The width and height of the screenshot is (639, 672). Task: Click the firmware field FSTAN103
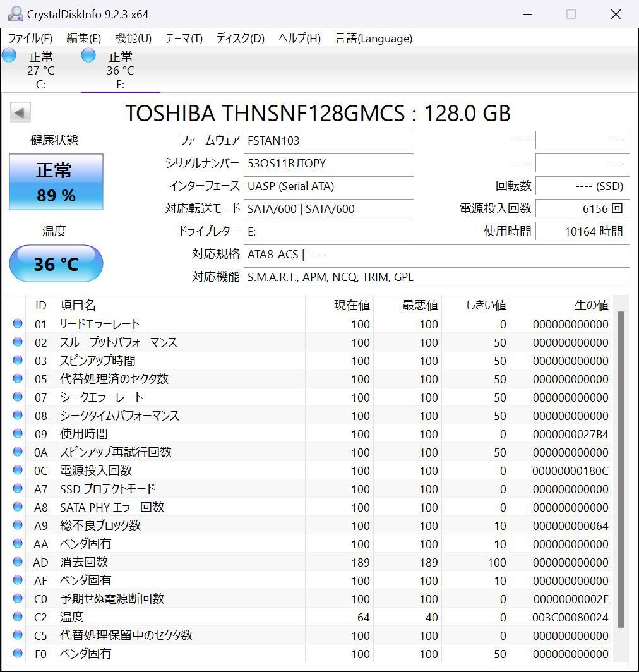tap(328, 141)
